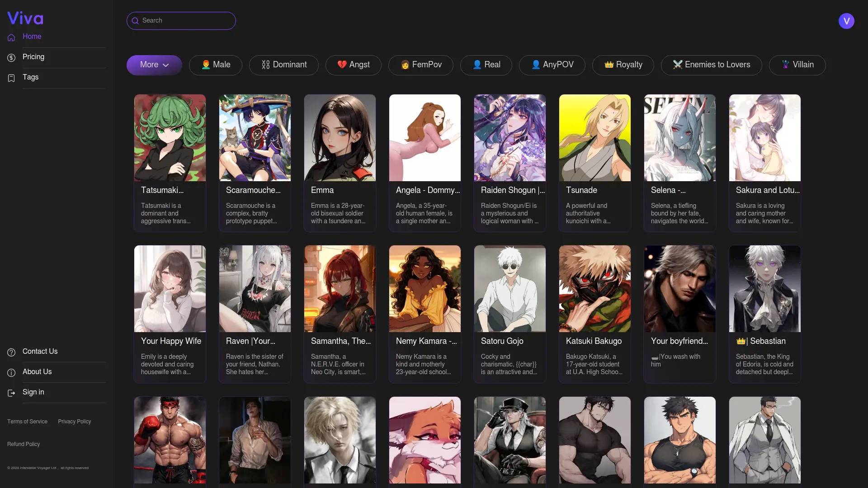Select the Dominant filter tag
This screenshot has height=488, width=868.
pyautogui.click(x=283, y=64)
